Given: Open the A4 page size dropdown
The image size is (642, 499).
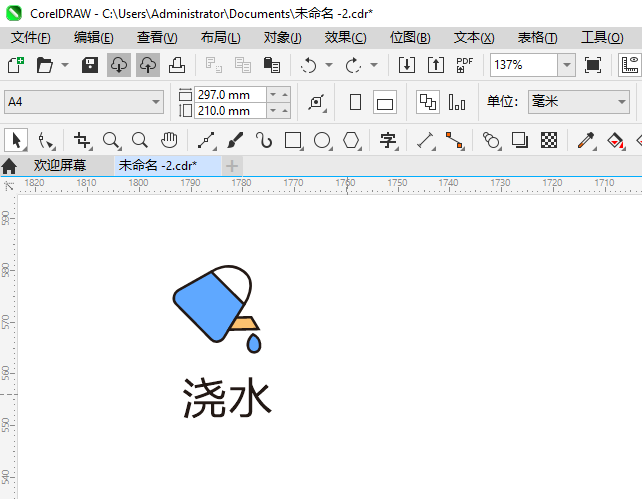Looking at the screenshot, I should 84,102.
